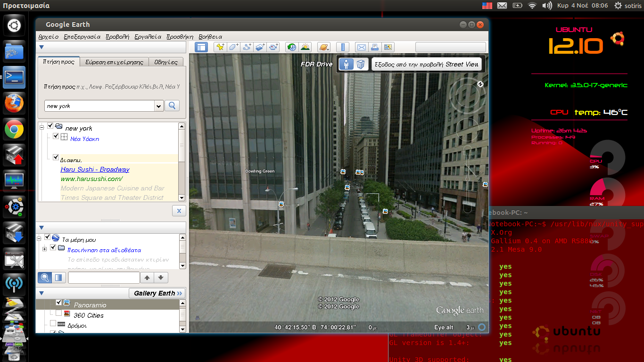Click the 'new york' fly-to input field
Viewport: 644px width, 362px height.
click(x=99, y=106)
